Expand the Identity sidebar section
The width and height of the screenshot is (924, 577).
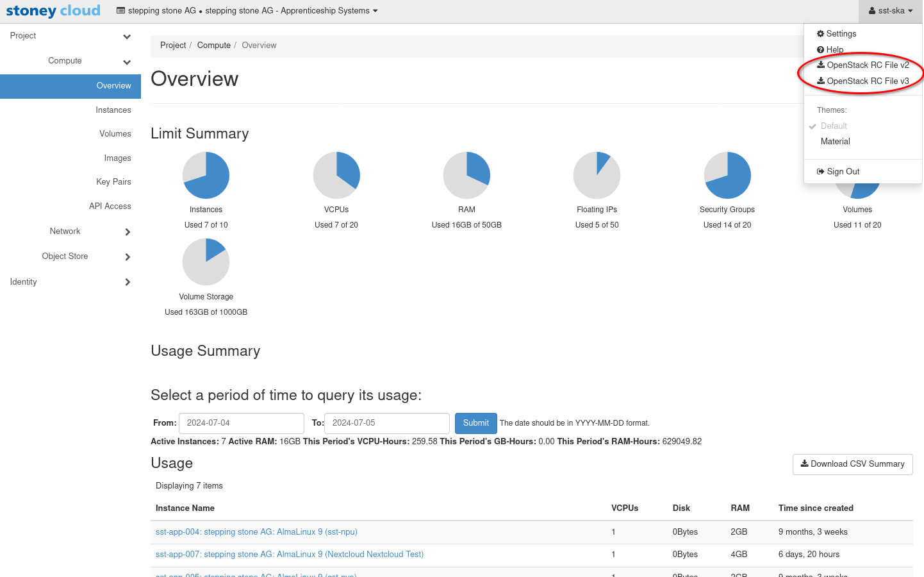(x=70, y=282)
